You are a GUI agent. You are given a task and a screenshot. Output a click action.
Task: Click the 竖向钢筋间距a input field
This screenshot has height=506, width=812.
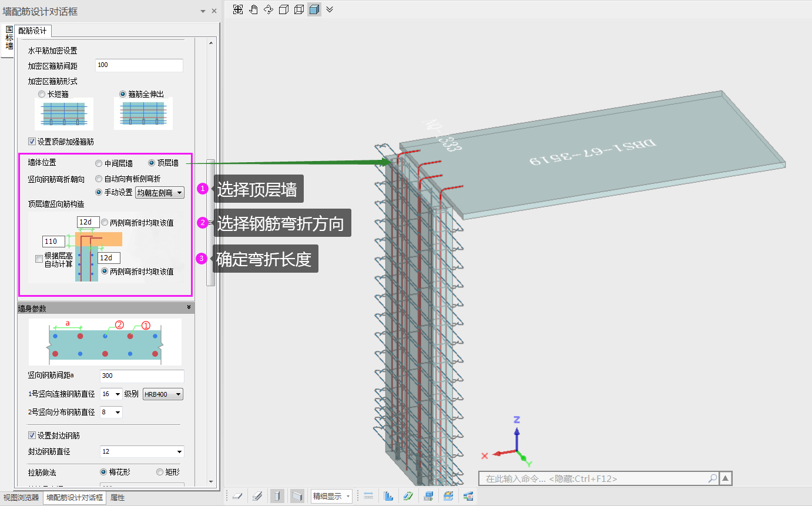[142, 376]
